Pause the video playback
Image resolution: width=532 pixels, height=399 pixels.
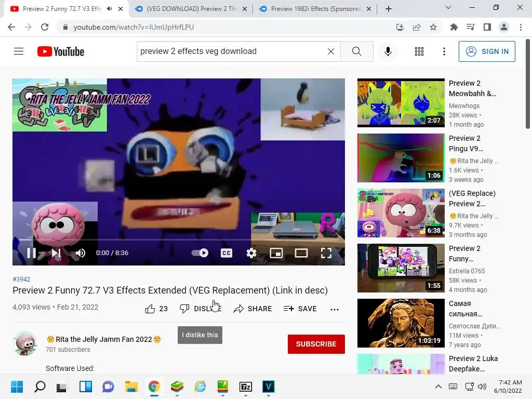tap(31, 253)
